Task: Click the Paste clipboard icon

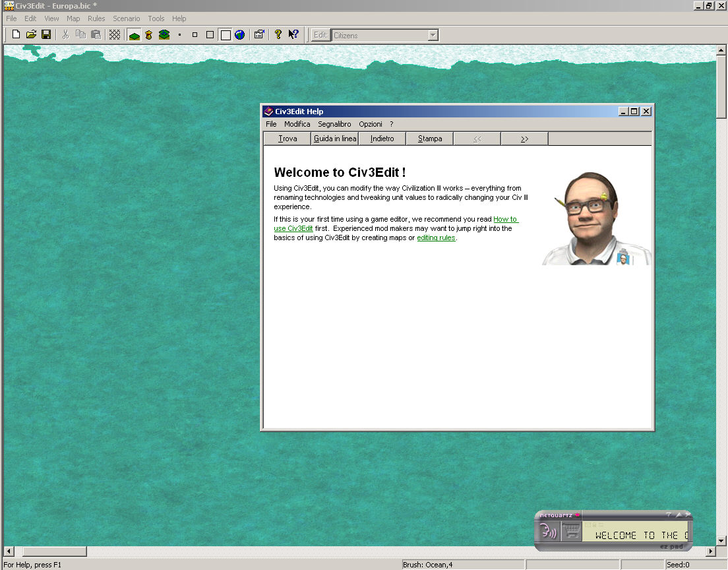Action: (96, 35)
